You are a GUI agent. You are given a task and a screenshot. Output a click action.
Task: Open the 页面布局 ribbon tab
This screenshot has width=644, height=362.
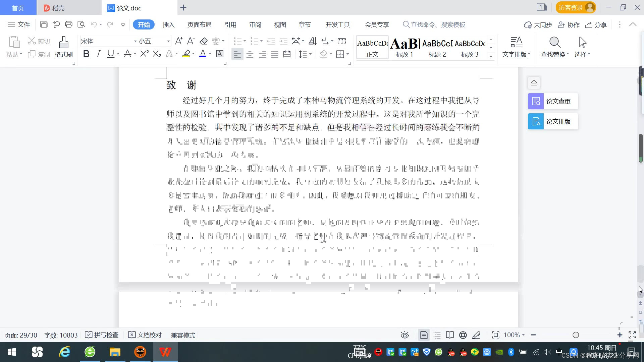[199, 25]
